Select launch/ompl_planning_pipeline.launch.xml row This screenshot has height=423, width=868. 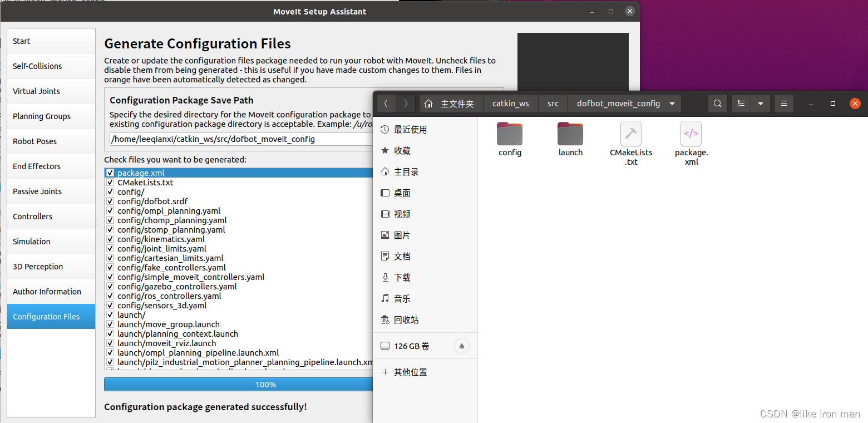(239, 353)
